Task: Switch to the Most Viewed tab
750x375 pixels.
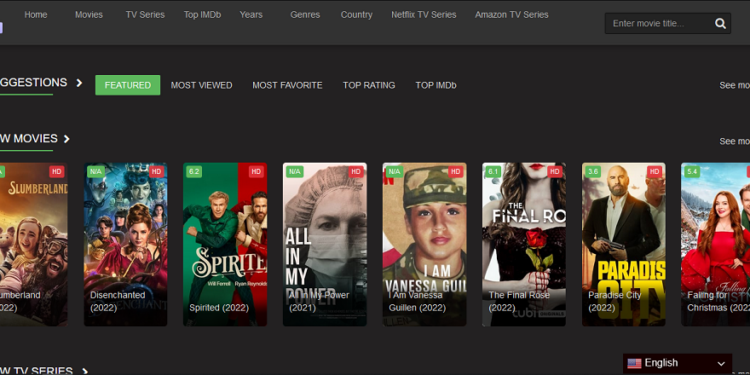Action: click(x=201, y=85)
